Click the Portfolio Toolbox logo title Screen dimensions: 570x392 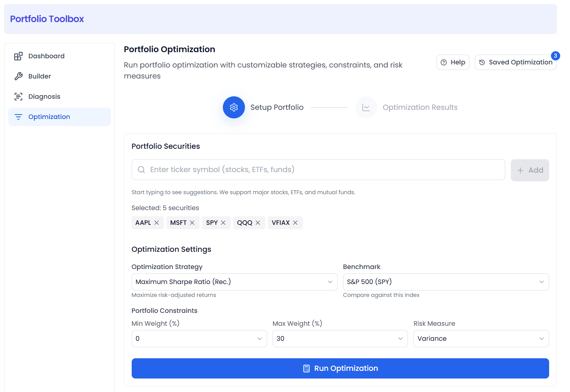click(47, 19)
